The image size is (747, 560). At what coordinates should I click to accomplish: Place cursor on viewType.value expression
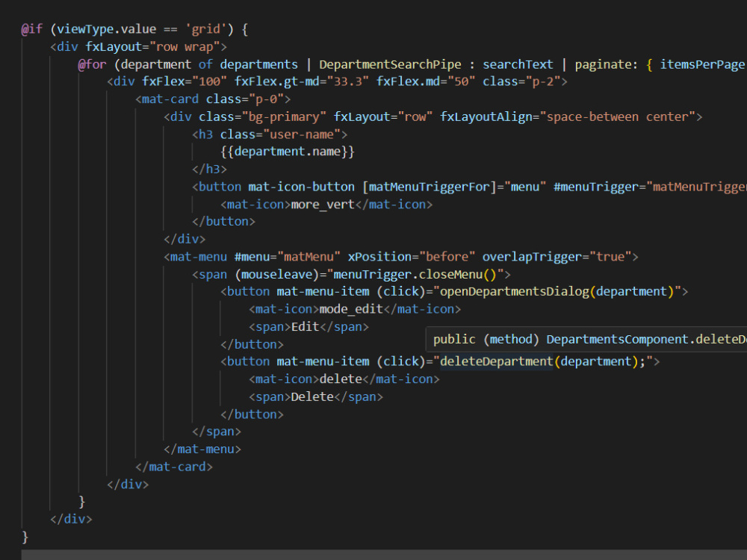[x=107, y=29]
